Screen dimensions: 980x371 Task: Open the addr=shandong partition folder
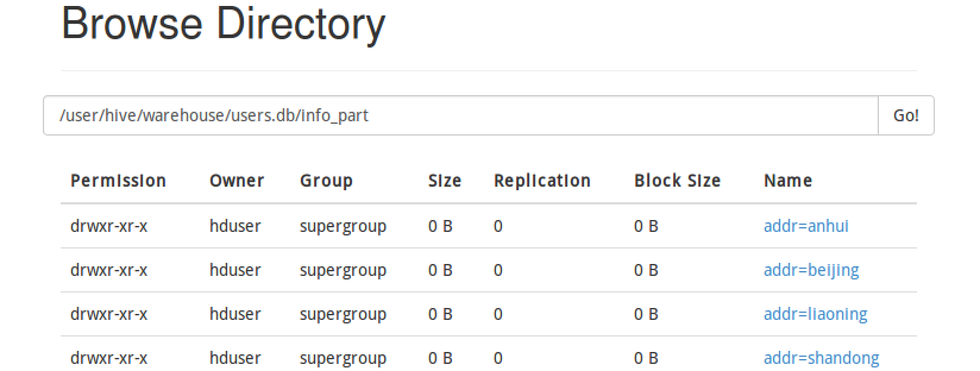(x=821, y=358)
